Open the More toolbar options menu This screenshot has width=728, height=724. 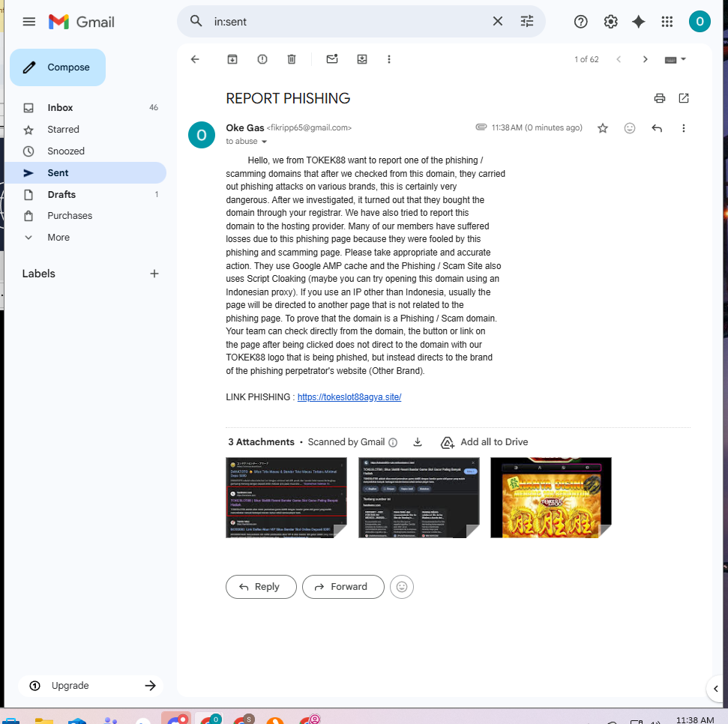[389, 59]
